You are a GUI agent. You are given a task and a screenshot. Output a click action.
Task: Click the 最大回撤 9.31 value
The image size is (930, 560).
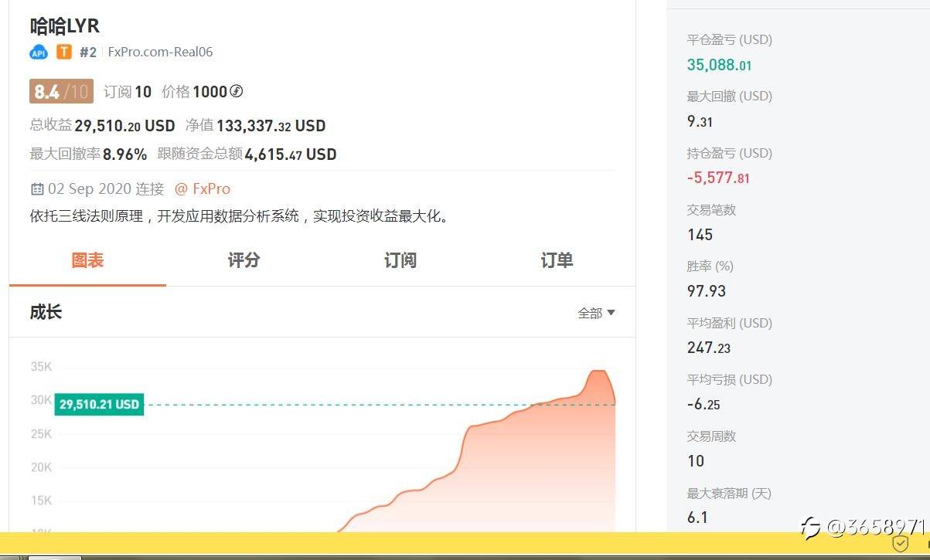[x=700, y=121]
